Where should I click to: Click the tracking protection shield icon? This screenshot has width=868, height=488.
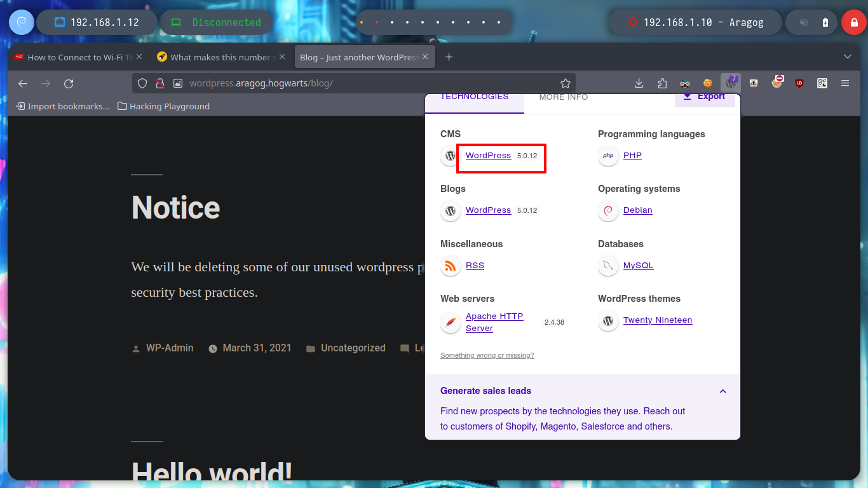(x=142, y=83)
